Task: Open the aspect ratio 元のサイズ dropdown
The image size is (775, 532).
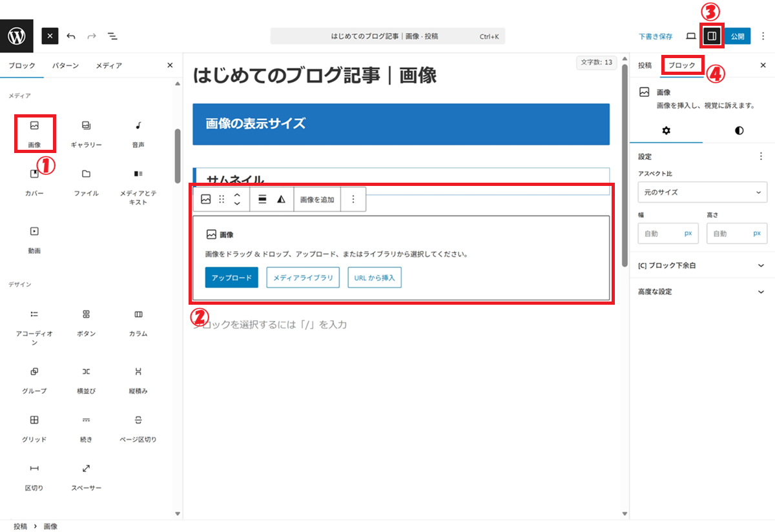Action: point(702,192)
